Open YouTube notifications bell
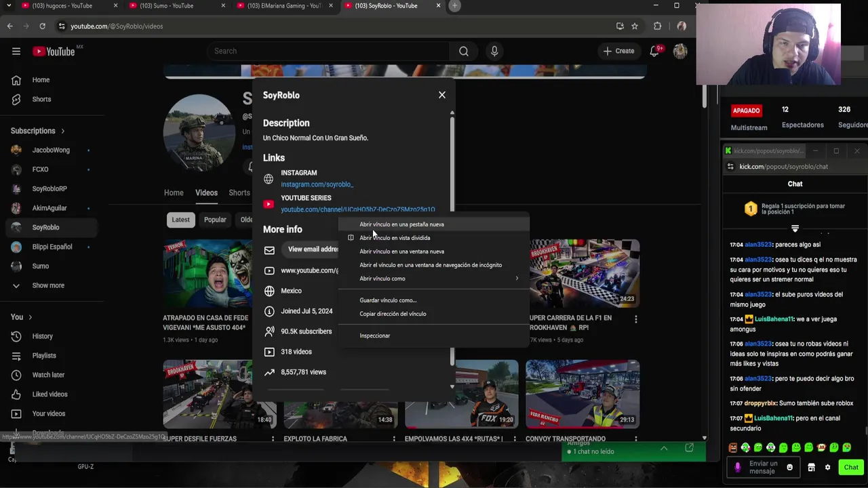 click(x=654, y=51)
